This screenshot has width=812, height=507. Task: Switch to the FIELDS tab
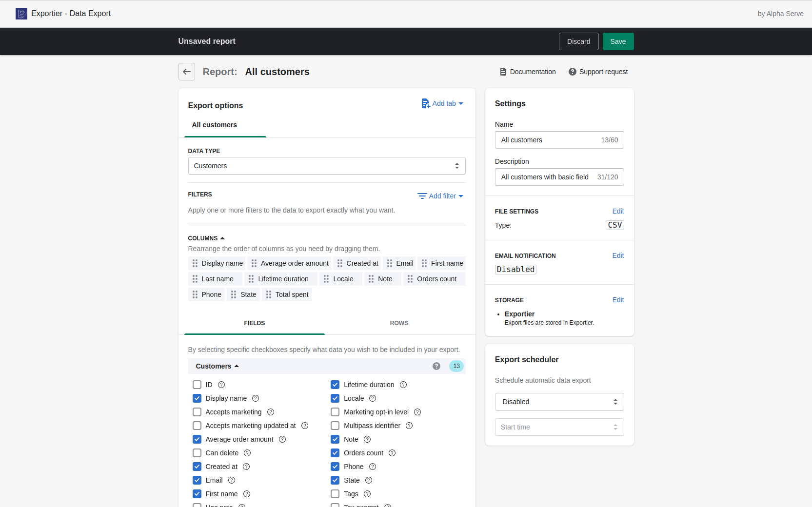(255, 323)
